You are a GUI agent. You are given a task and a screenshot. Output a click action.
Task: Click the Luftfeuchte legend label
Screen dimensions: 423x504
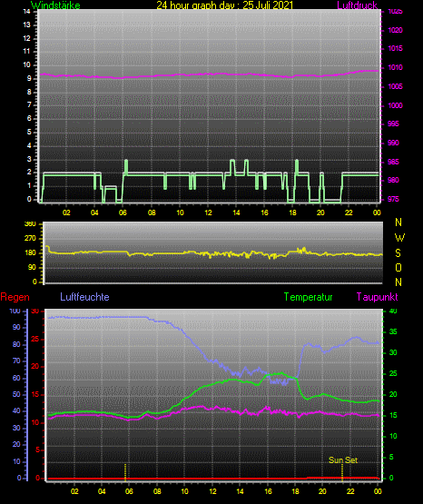pyautogui.click(x=84, y=297)
